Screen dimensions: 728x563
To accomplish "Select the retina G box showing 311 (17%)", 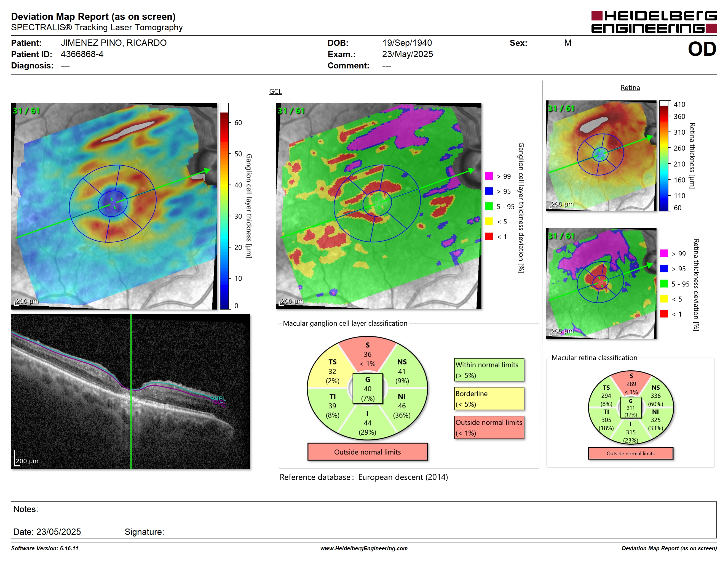I will click(630, 408).
